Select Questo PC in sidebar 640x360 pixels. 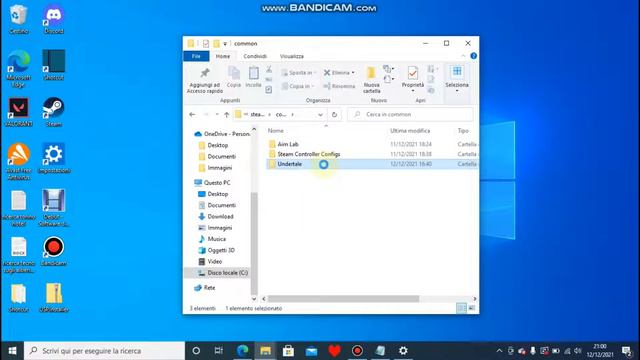212,182
